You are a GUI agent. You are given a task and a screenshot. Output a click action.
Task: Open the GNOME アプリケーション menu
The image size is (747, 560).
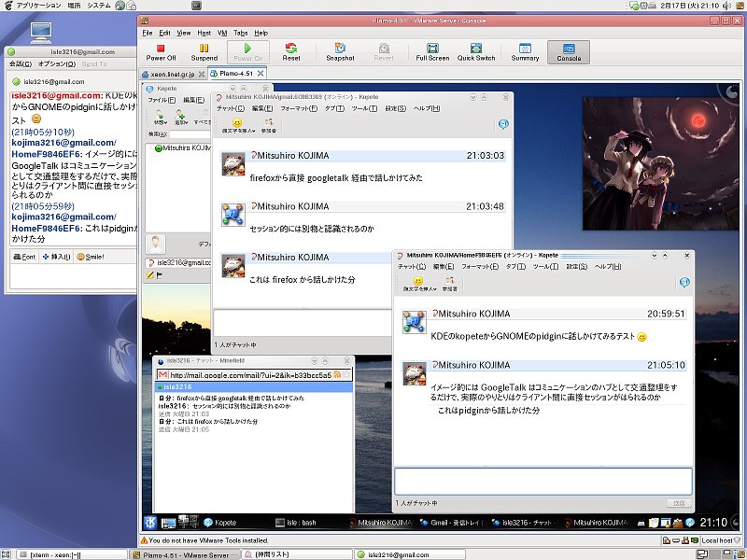(x=38, y=6)
